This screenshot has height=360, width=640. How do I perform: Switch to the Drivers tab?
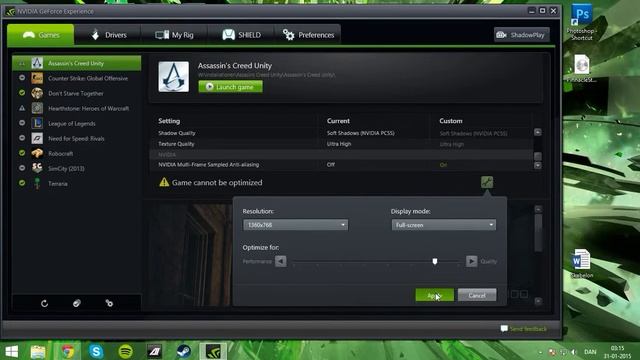pos(108,35)
